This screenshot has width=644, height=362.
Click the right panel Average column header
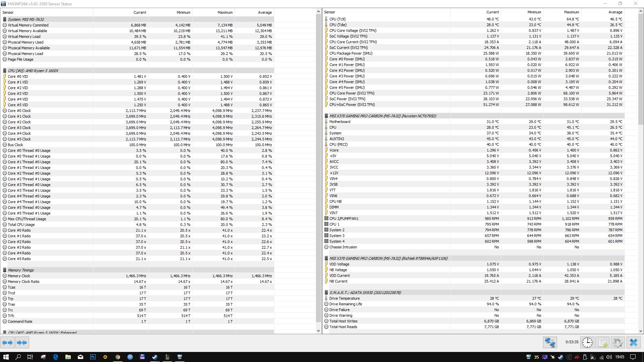pyautogui.click(x=615, y=12)
